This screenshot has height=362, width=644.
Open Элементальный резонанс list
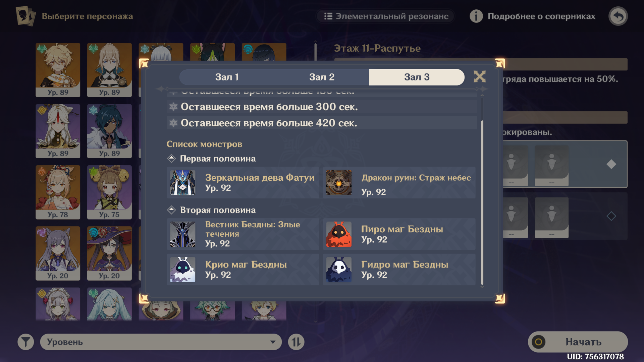[x=386, y=16]
